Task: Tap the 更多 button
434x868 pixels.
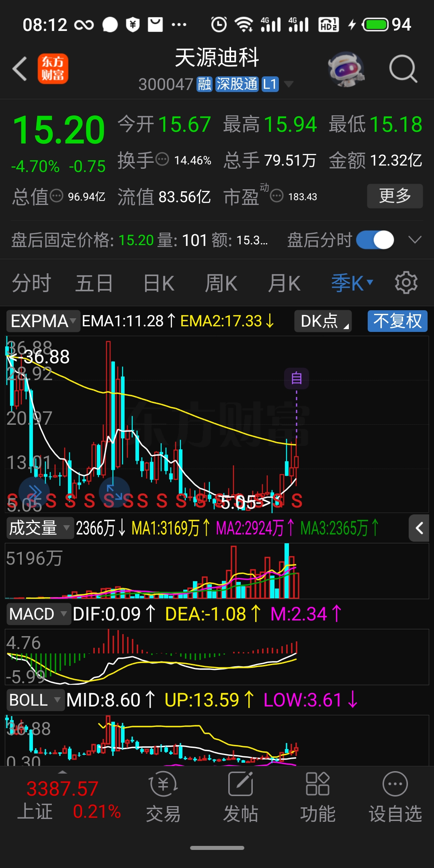Action: pos(395,196)
